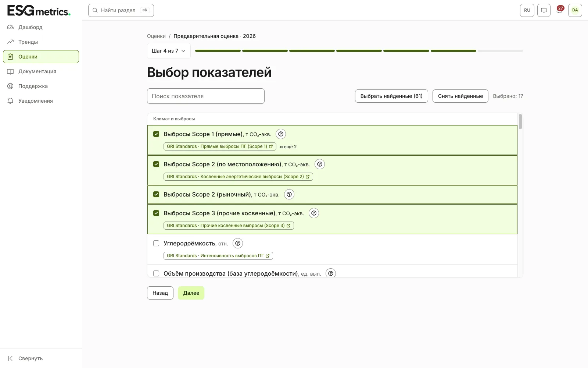Click the ESGmetrics logo
The width and height of the screenshot is (588, 368).
tap(39, 11)
